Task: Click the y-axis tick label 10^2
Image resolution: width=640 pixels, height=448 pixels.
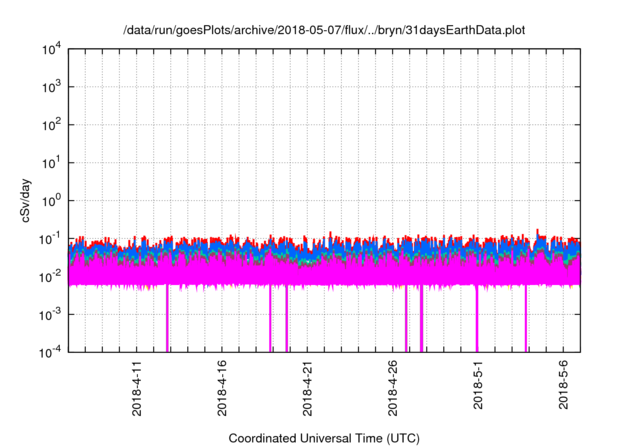Action: click(x=51, y=125)
